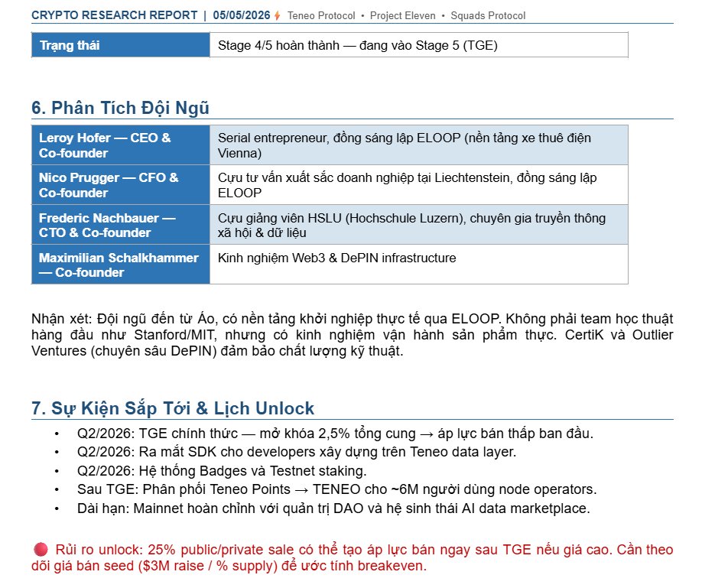Click bullet 'Q2/2026: Hệ thống Badges'
The width and height of the screenshot is (702, 588).
coord(222,471)
